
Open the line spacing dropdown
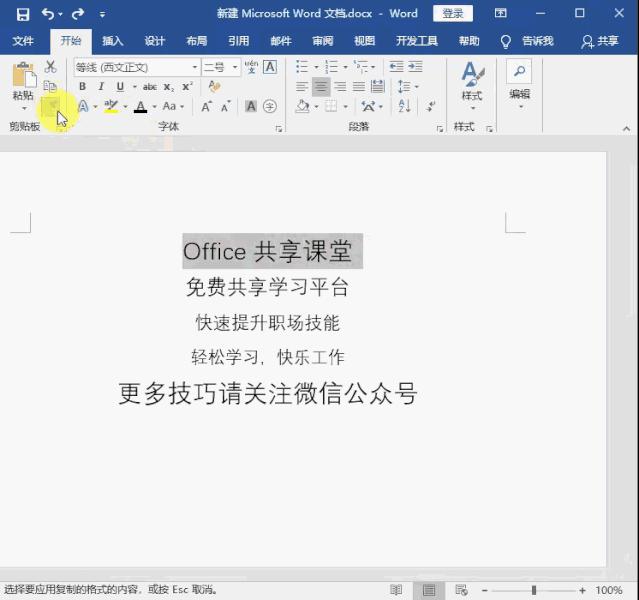click(417, 86)
